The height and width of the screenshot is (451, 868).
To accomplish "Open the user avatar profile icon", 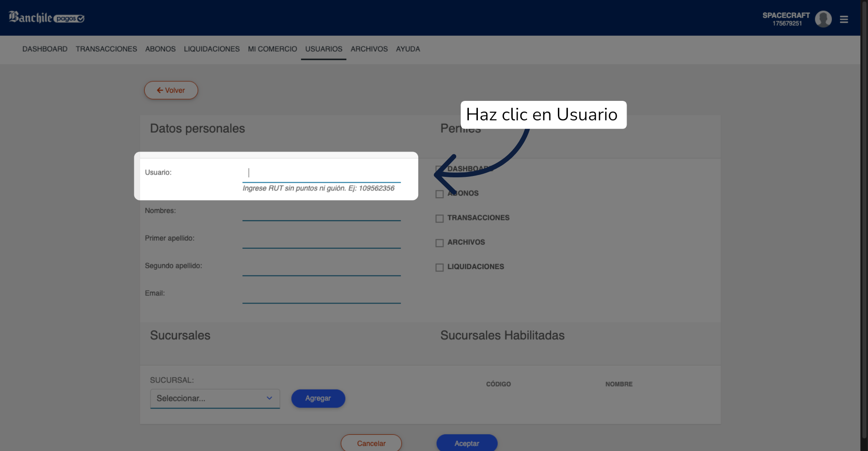I will pyautogui.click(x=823, y=19).
